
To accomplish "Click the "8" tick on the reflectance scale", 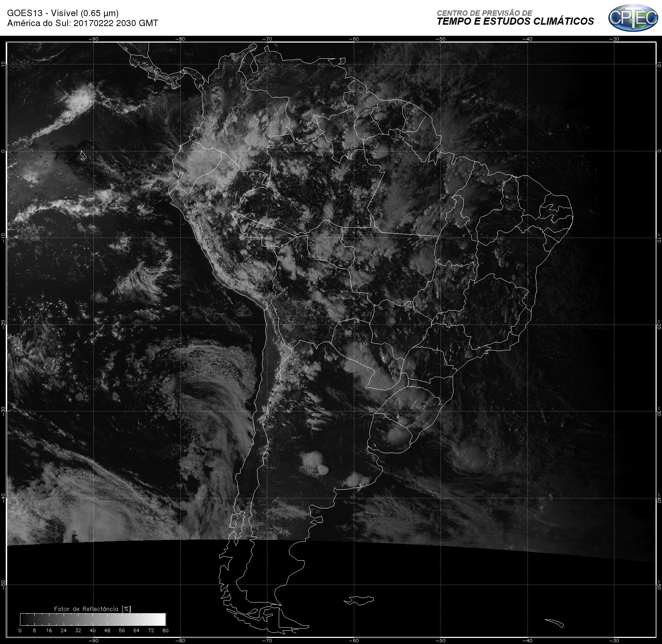I will pos(34,630).
